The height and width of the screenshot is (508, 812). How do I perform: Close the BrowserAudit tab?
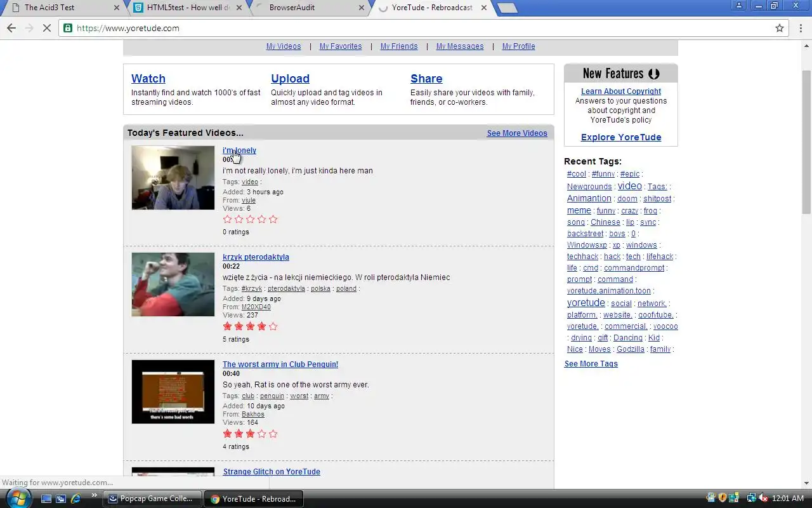pos(361,8)
